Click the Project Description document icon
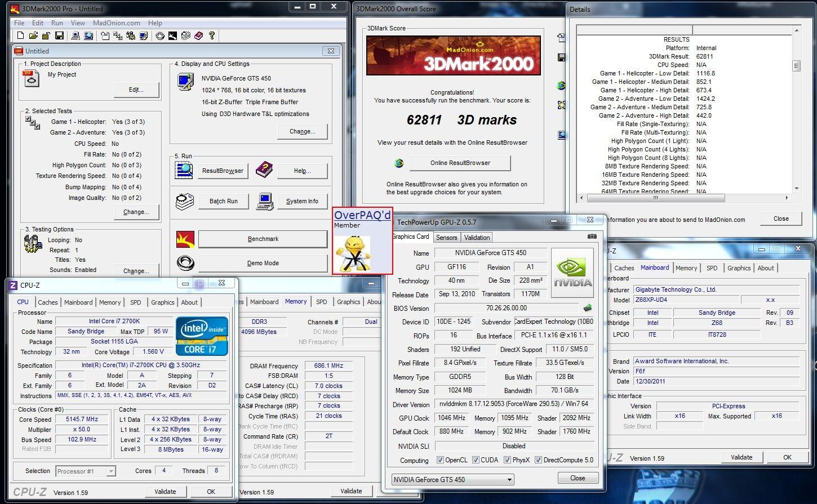This screenshot has height=504, width=817. point(32,79)
